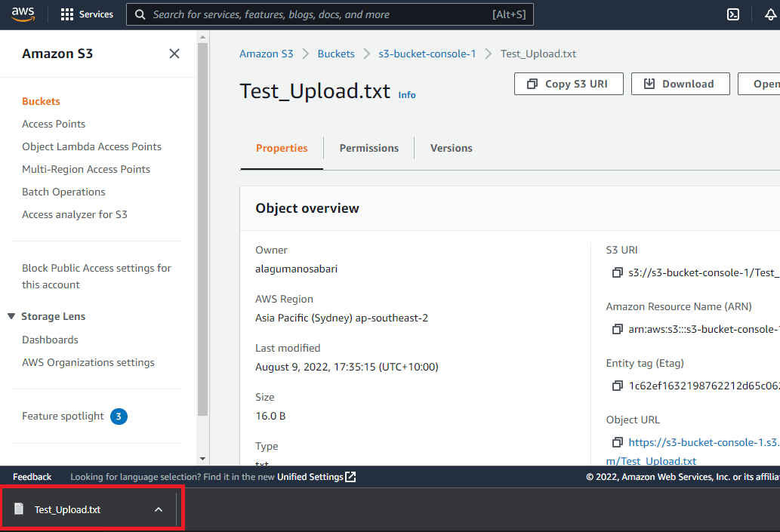Open the Versions tab
The width and height of the screenshot is (780, 532).
coord(451,148)
